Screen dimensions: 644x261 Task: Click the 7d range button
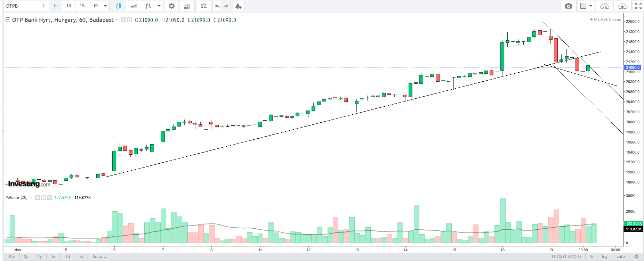click(x=67, y=256)
